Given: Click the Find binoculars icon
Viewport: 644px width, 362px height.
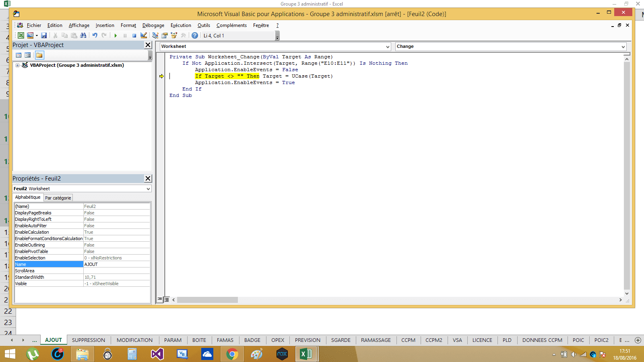Looking at the screenshot, I should (x=83, y=35).
